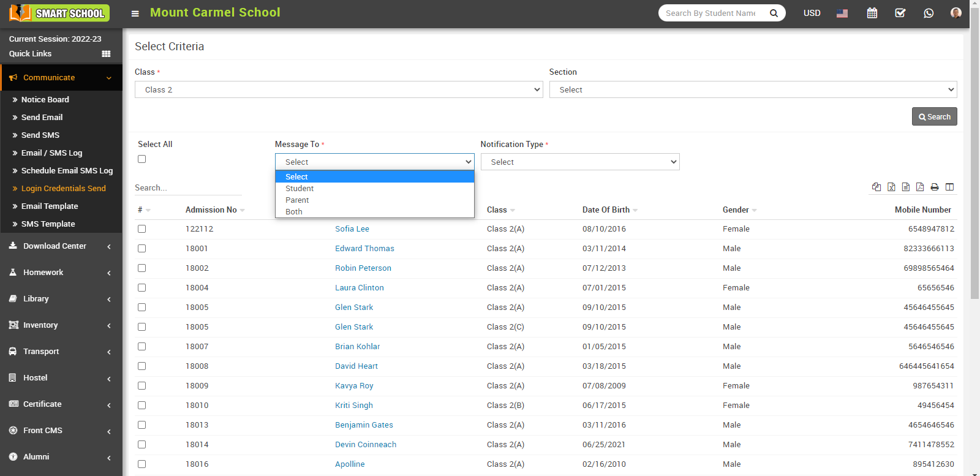The image size is (980, 476).
Task: Go to Email Template menu item
Action: [50, 206]
